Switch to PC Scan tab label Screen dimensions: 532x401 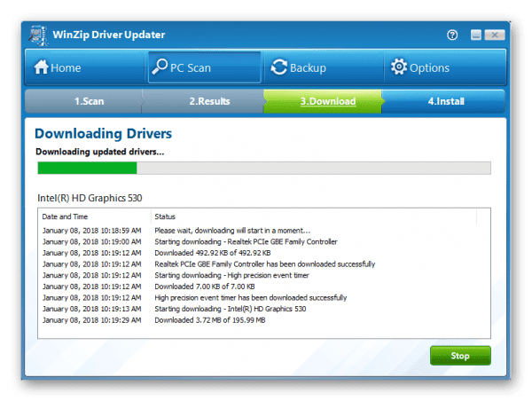(191, 68)
